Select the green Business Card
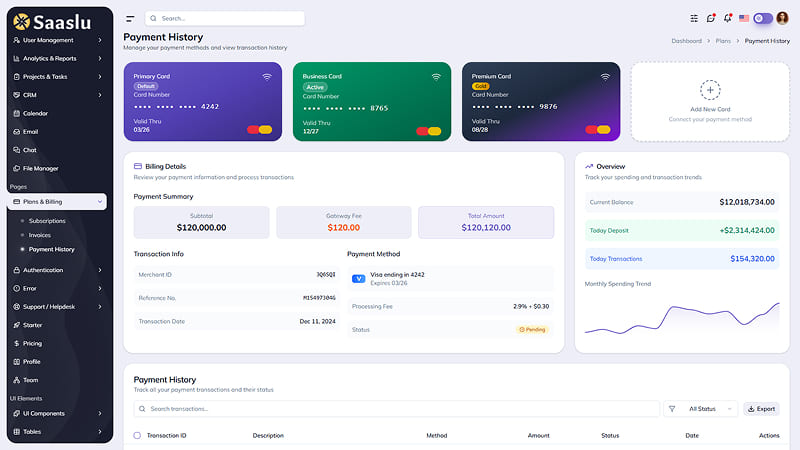Image resolution: width=800 pixels, height=450 pixels. 372,102
